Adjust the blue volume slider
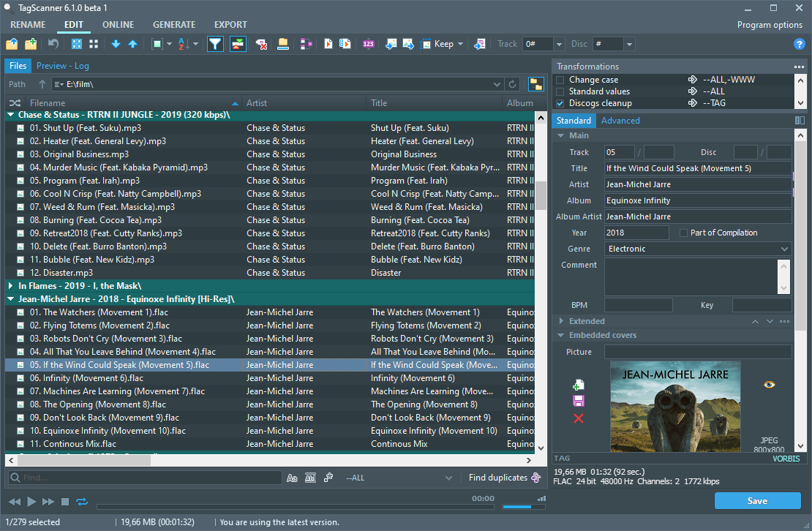This screenshot has width=812, height=531. 524,507
